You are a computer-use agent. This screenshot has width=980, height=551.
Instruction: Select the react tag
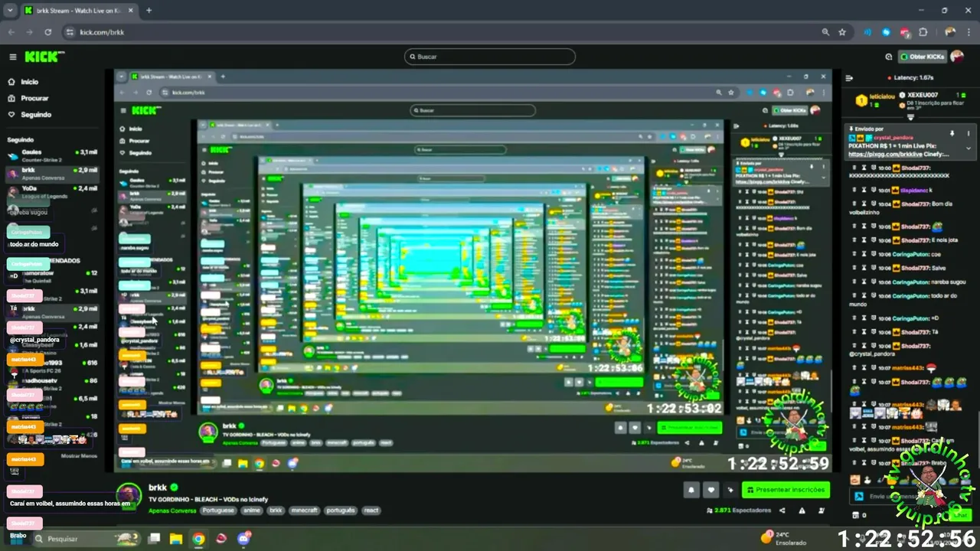371,510
